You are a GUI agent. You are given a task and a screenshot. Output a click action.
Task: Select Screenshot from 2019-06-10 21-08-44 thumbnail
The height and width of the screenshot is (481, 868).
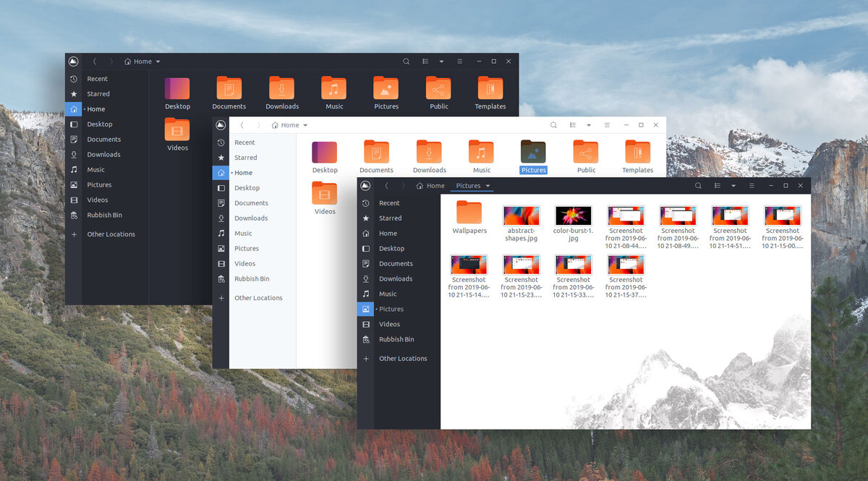pyautogui.click(x=626, y=216)
